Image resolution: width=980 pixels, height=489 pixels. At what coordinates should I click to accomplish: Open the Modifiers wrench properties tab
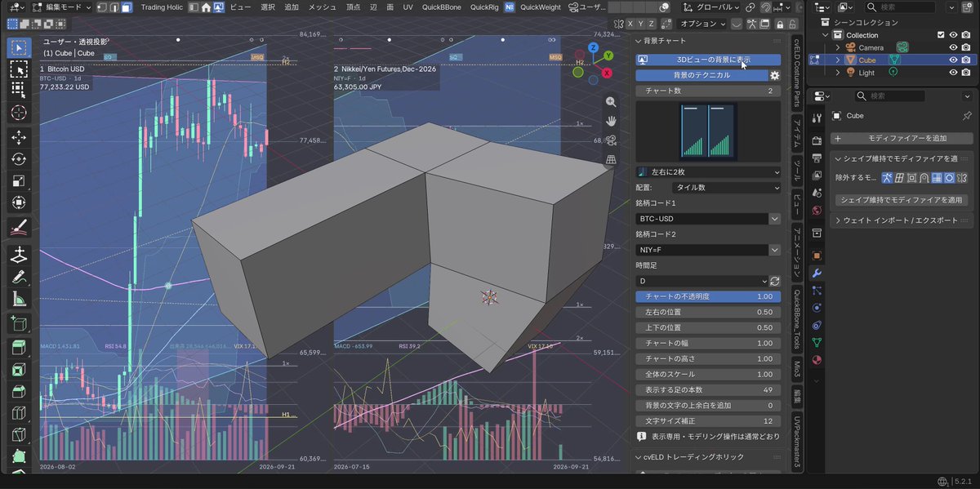tap(817, 273)
